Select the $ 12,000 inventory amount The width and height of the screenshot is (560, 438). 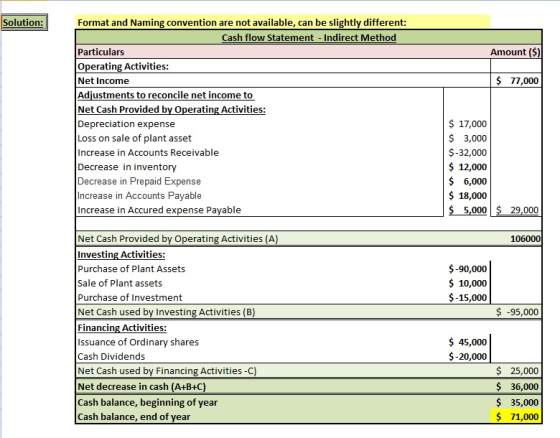(x=468, y=167)
